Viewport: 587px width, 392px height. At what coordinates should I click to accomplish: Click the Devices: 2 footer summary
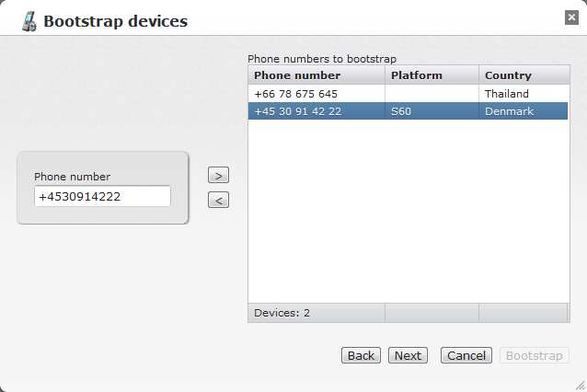coord(282,313)
